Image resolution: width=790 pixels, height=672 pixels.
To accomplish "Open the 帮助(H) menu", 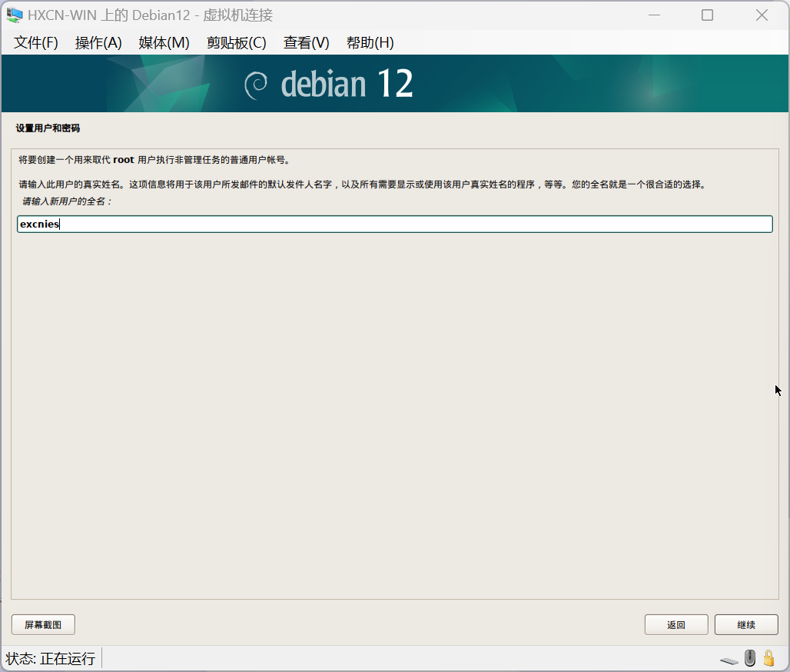I will [x=370, y=43].
